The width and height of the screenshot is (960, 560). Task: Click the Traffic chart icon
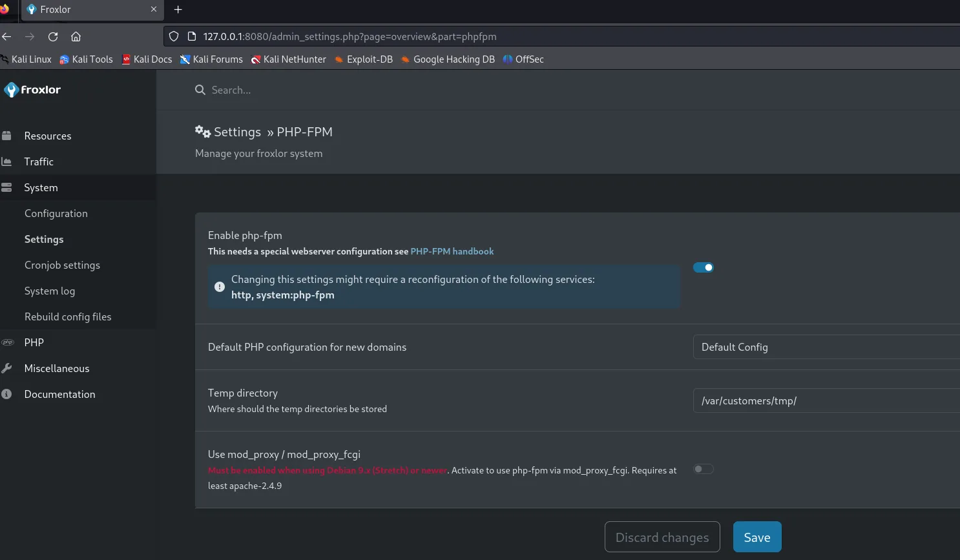[x=6, y=161]
